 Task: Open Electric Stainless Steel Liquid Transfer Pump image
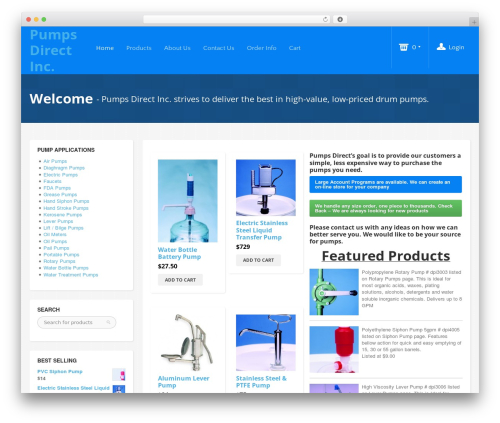click(266, 188)
